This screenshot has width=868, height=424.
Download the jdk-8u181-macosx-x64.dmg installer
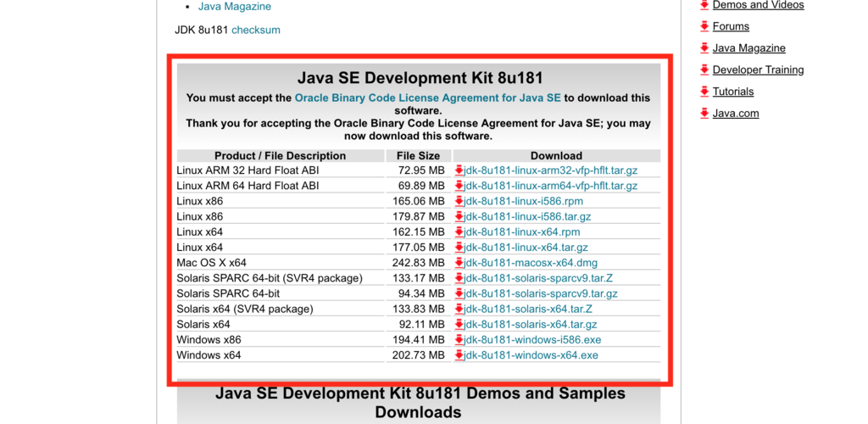click(x=531, y=263)
